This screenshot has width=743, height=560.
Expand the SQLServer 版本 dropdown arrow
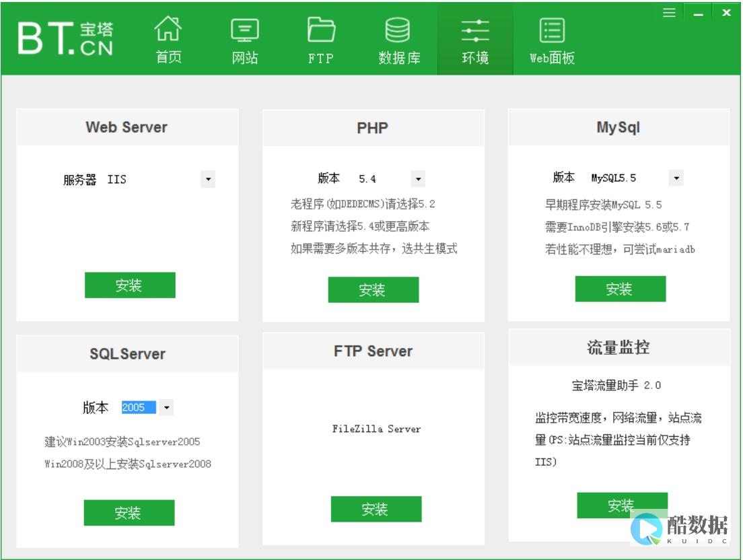coord(166,407)
